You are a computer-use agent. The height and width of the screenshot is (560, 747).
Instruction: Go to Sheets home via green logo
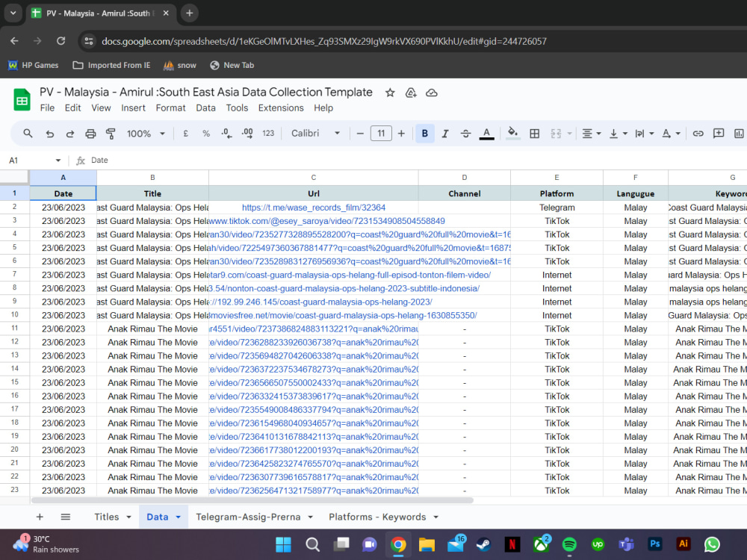[x=22, y=100]
